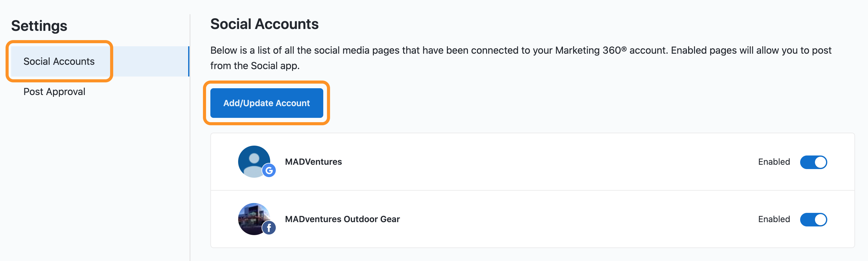Viewport: 868px width, 261px height.
Task: Click the Settings sidebar heading
Action: point(39,26)
